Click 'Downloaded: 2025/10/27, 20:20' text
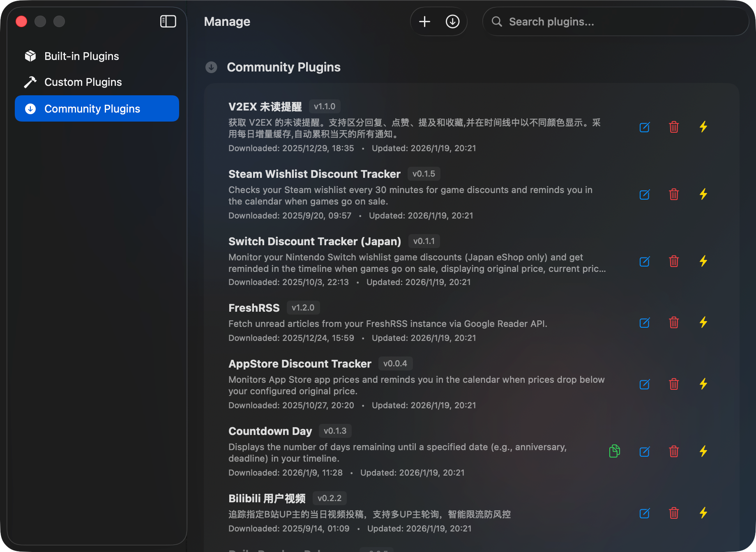This screenshot has height=552, width=756. coord(291,405)
